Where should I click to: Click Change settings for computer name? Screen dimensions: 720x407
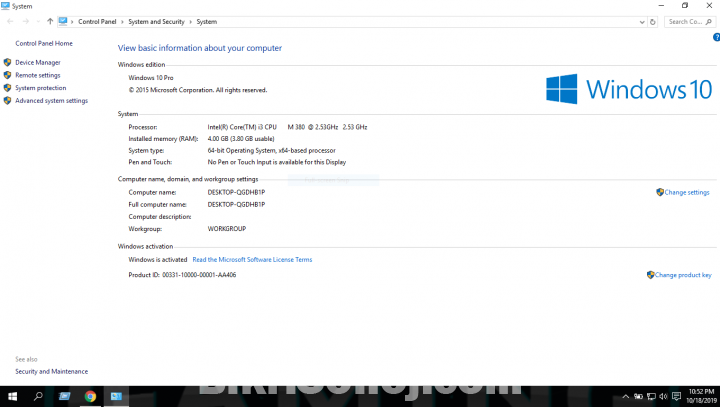686,192
